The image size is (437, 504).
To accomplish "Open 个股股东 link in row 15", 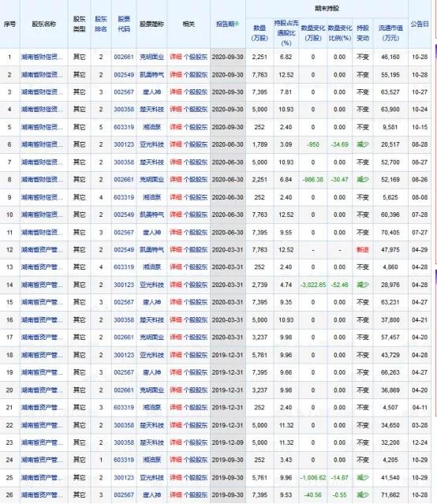I will (x=196, y=302).
